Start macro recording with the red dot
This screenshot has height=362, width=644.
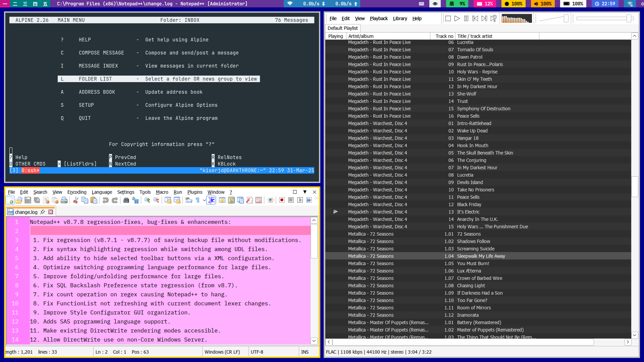[282, 200]
